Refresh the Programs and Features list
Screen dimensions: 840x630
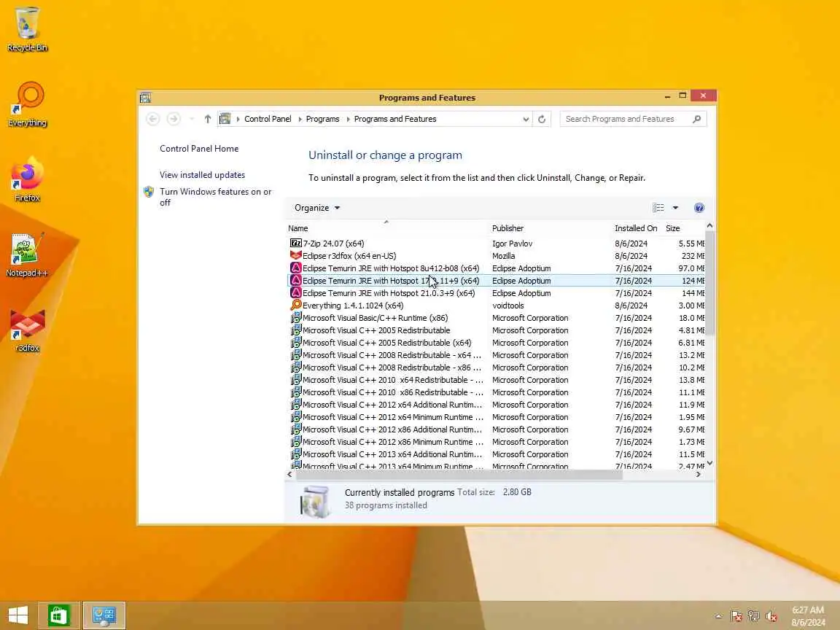542,119
